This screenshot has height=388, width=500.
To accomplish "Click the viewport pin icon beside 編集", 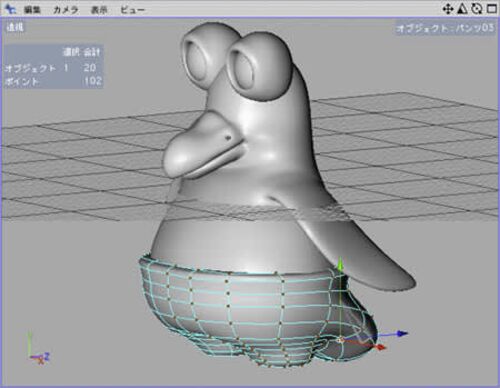I will coord(10,9).
